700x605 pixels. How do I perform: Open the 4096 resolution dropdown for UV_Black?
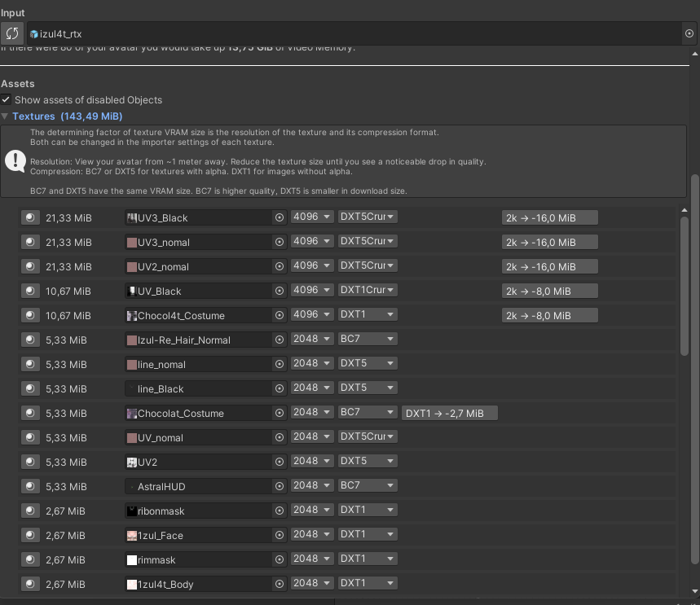(312, 290)
